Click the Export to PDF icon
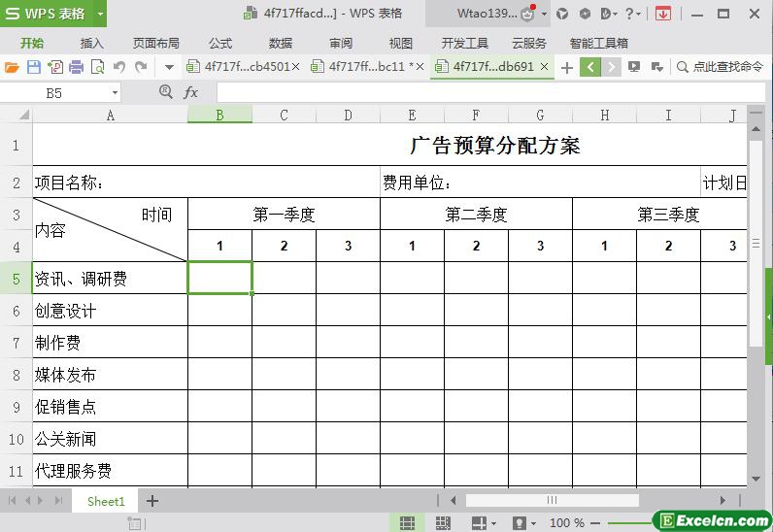This screenshot has height=532, width=773. point(54,67)
